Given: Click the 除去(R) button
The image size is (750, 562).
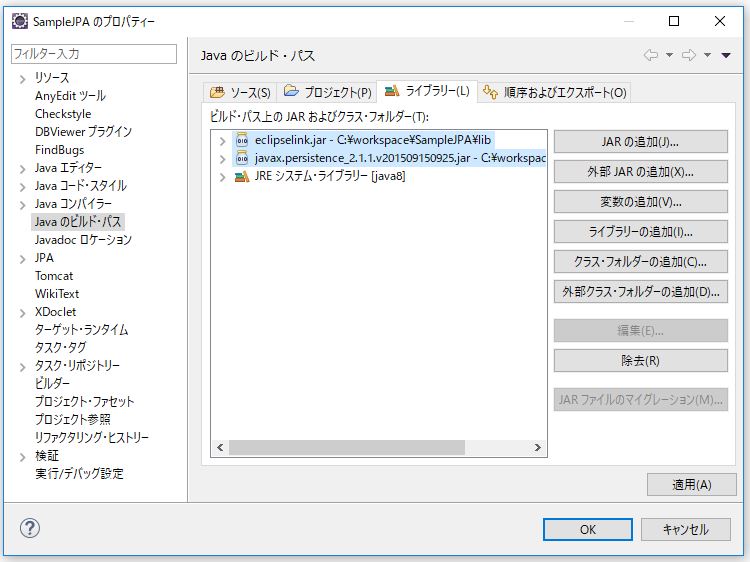Looking at the screenshot, I should tap(640, 360).
